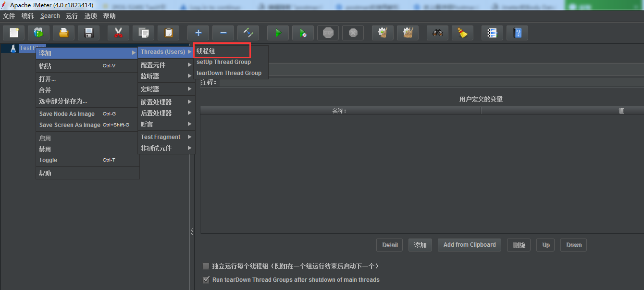Choose 合并 in context menu

pos(87,90)
